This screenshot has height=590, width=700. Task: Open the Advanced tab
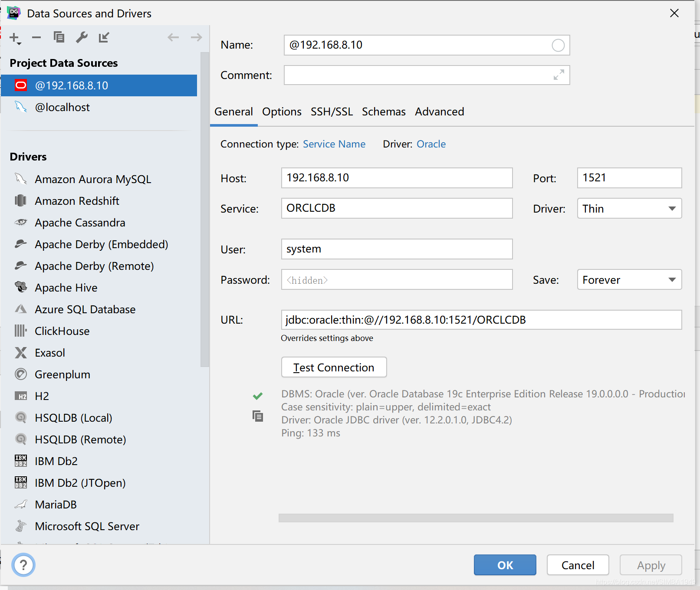[439, 111]
